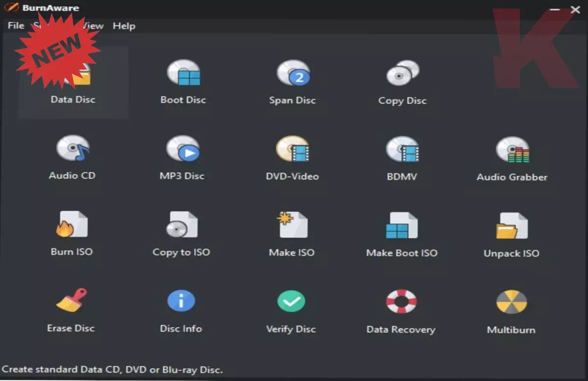
Task: Choose the Make Boot ISO tool
Action: pyautogui.click(x=402, y=235)
